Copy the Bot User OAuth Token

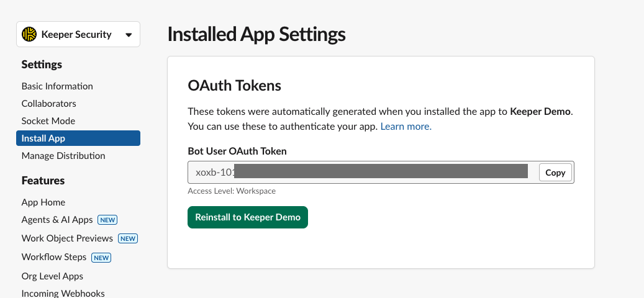(x=555, y=173)
